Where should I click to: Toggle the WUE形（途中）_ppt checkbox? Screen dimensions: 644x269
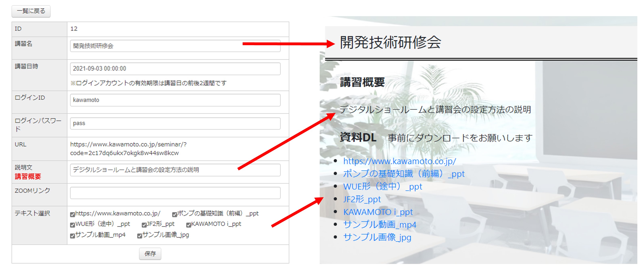72,225
